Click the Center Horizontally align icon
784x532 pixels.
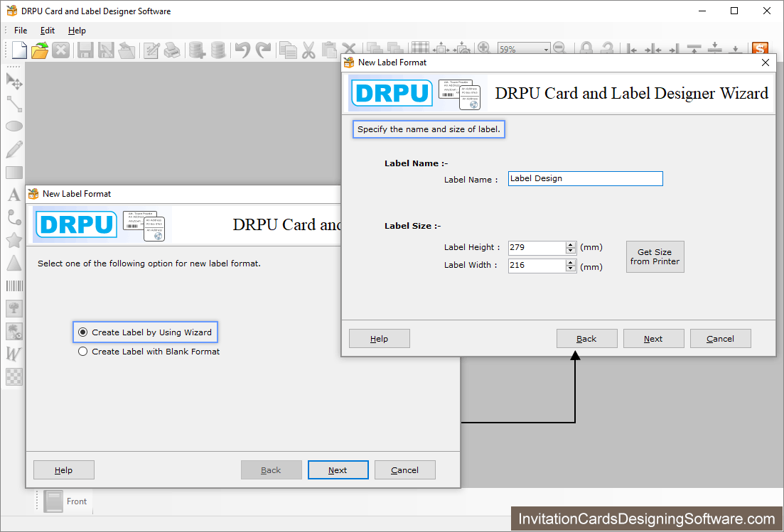tap(653, 48)
